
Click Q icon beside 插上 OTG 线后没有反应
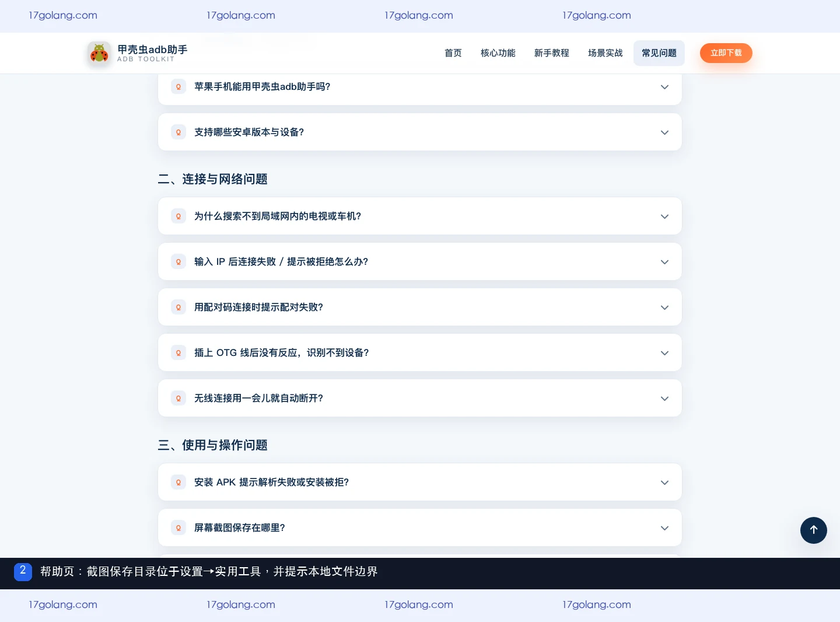[178, 352]
